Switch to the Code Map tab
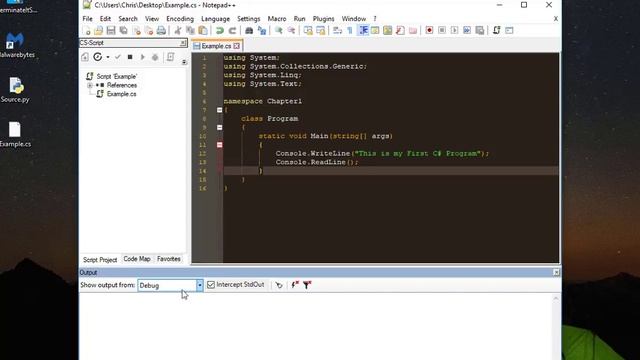The height and width of the screenshot is (360, 640). pyautogui.click(x=137, y=259)
